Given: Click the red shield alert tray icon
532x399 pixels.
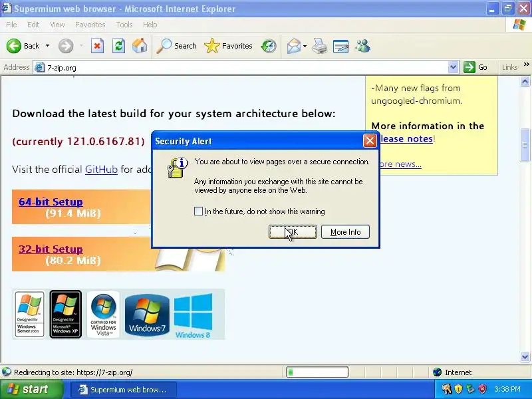Looking at the screenshot, I should click(x=482, y=389).
